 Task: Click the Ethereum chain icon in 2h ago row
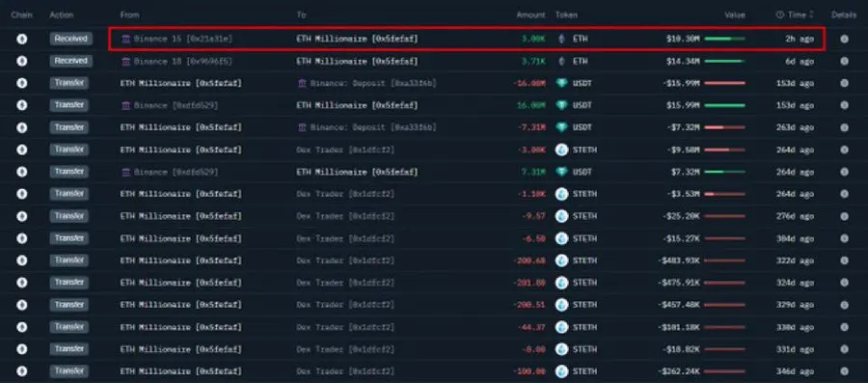pos(21,39)
